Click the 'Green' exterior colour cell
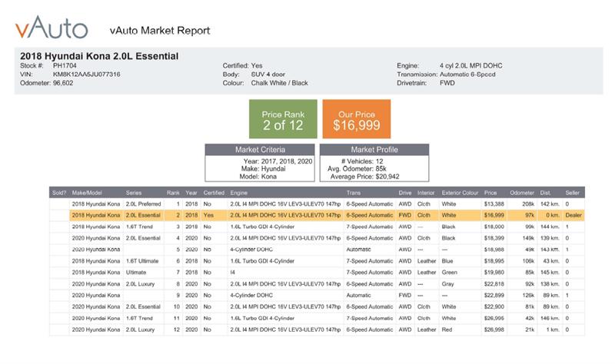The width and height of the screenshot is (615, 364). (x=450, y=273)
